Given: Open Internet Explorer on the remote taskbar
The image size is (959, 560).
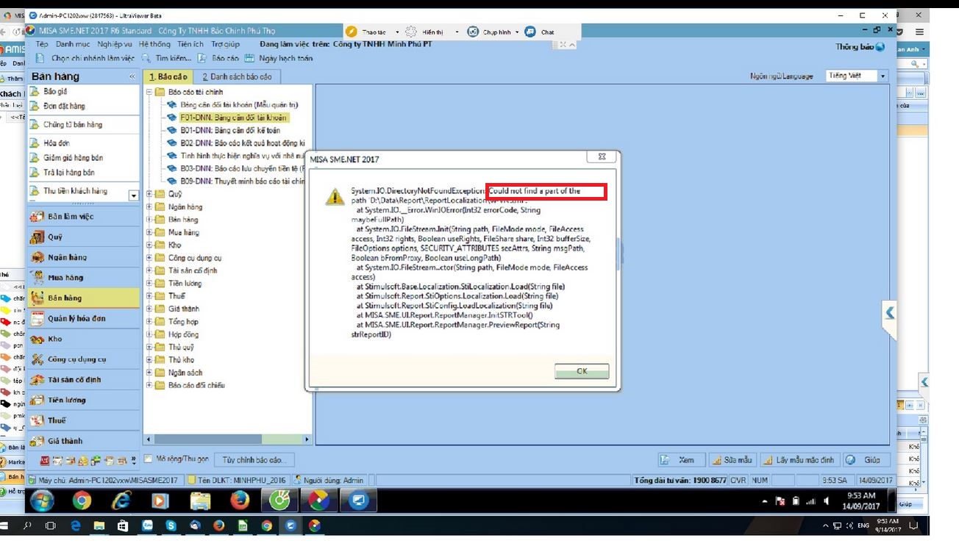Looking at the screenshot, I should pos(121,501).
